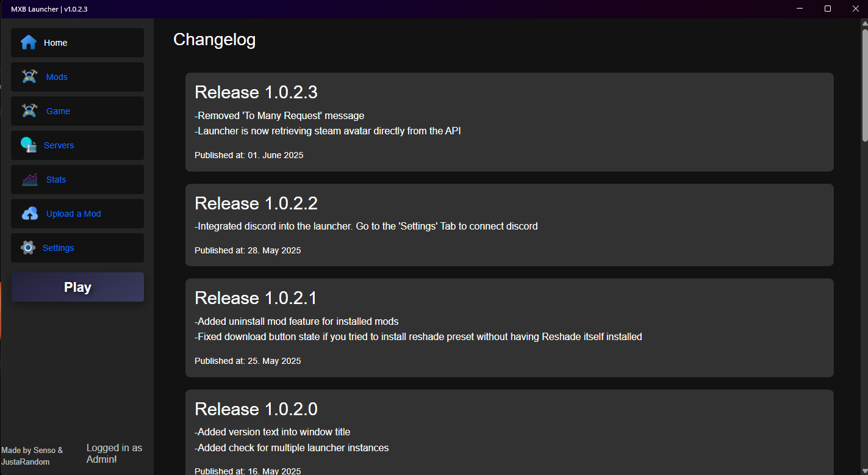Click the bar chart Stats icon

[29, 179]
